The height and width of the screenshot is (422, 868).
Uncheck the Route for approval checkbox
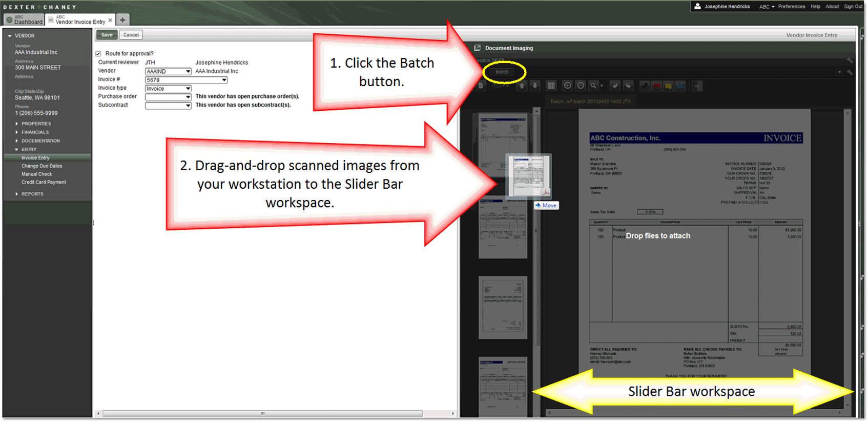click(x=98, y=53)
